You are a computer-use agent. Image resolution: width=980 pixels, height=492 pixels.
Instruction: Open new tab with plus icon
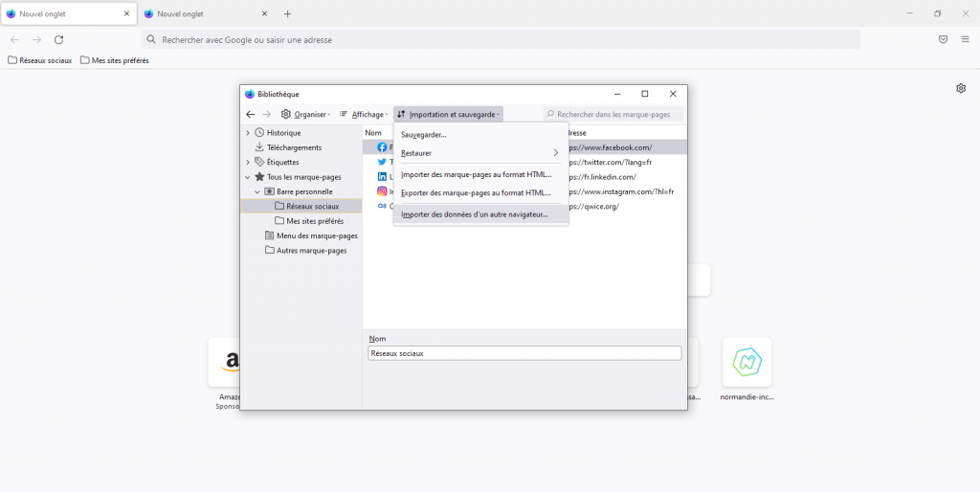287,14
